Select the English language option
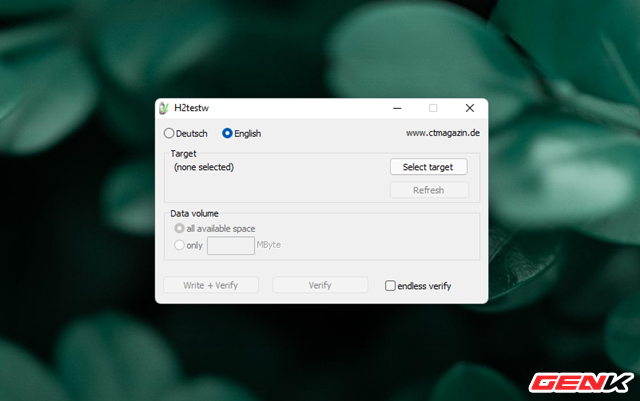640x401 pixels. point(227,133)
